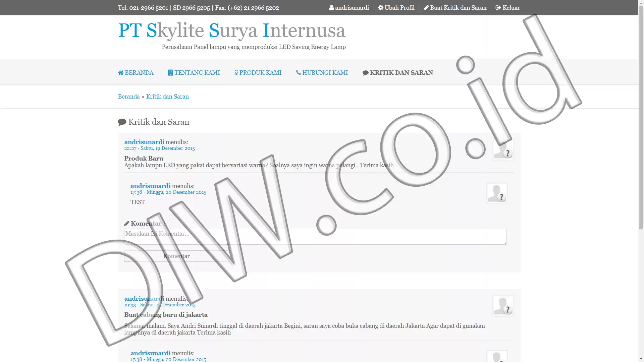Click the speech bubble icon in KRITIK DAN SARAN menu
The image size is (644, 362).
point(366,73)
